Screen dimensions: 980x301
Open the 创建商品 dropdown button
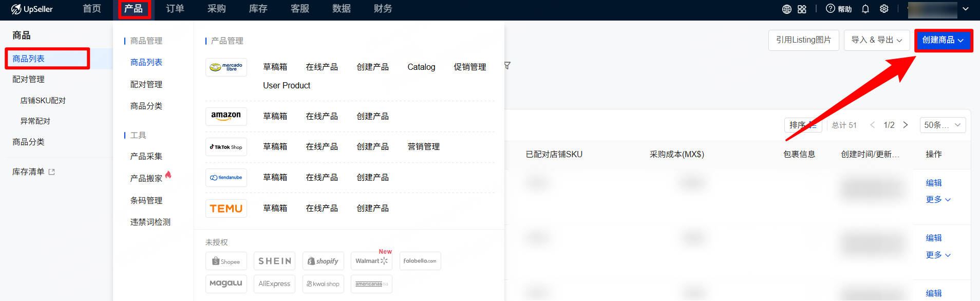tap(943, 40)
